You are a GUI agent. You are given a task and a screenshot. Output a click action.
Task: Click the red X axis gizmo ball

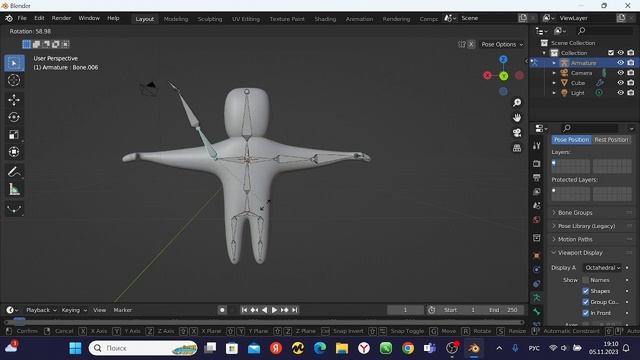(x=487, y=76)
